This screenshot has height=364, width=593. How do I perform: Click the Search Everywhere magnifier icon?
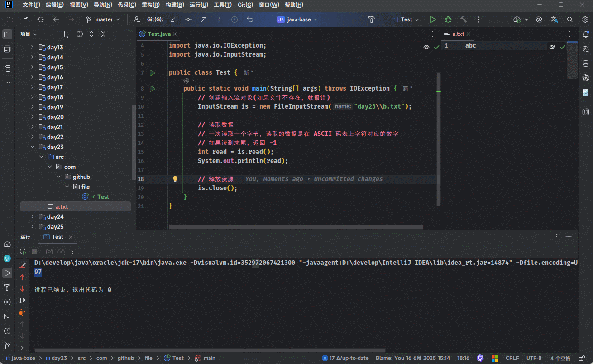point(570,19)
